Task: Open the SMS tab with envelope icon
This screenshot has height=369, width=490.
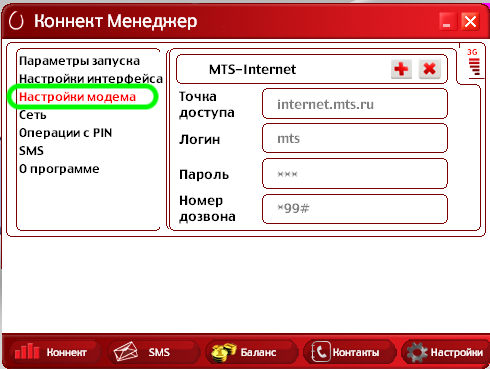Action: tap(154, 352)
